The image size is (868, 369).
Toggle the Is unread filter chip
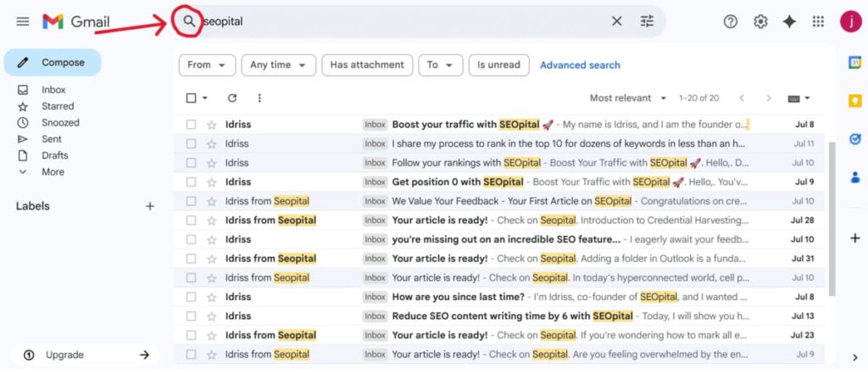point(498,64)
